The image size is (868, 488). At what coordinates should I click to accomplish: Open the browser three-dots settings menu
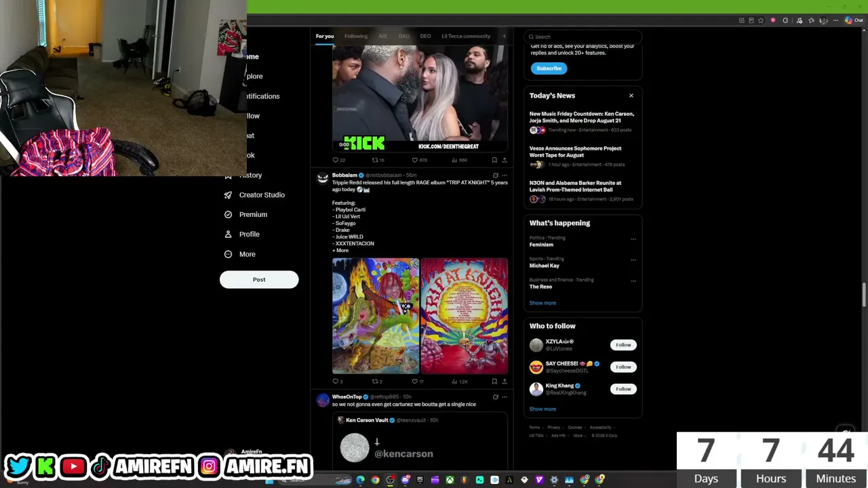point(835,20)
